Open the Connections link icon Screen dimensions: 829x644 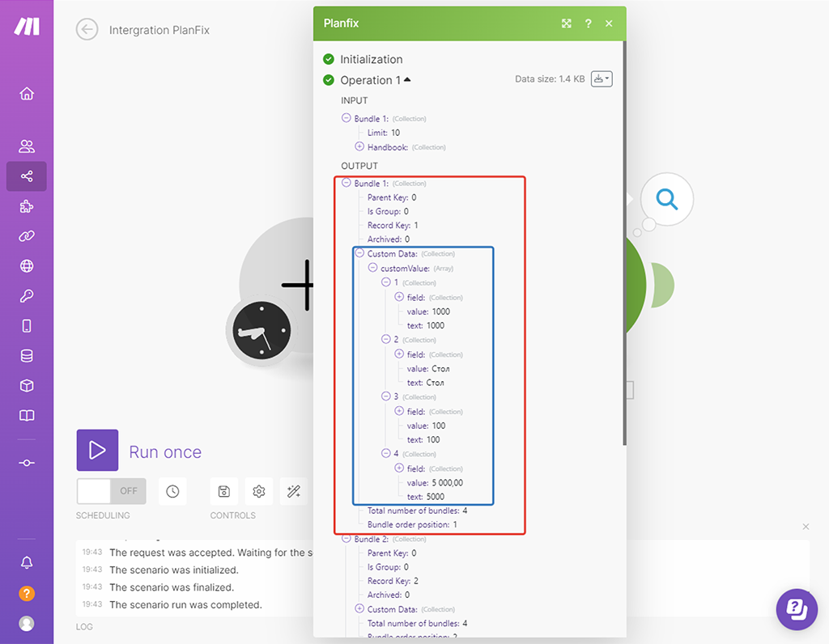coord(27,235)
